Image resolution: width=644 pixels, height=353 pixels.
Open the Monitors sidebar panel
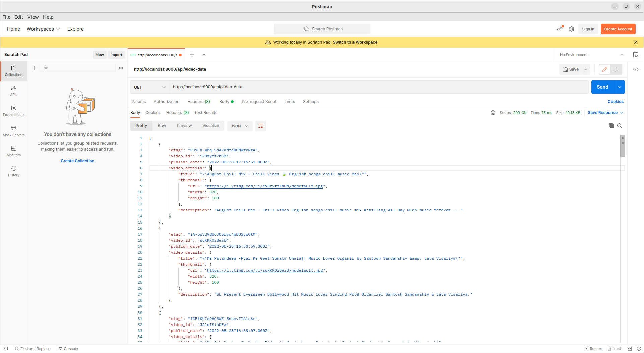click(14, 151)
